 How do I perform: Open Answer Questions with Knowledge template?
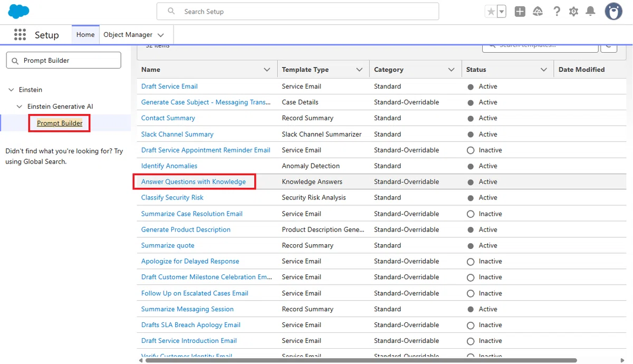[x=194, y=182]
